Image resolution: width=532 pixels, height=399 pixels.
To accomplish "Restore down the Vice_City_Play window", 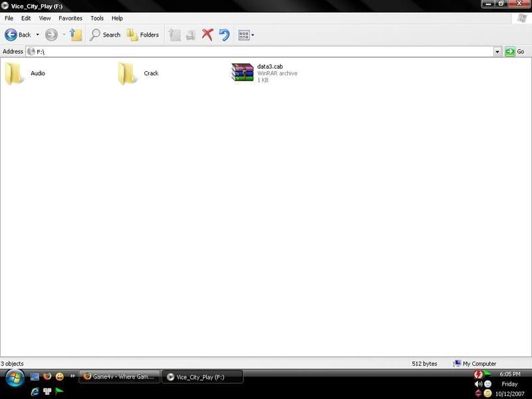I will click(x=501, y=4).
